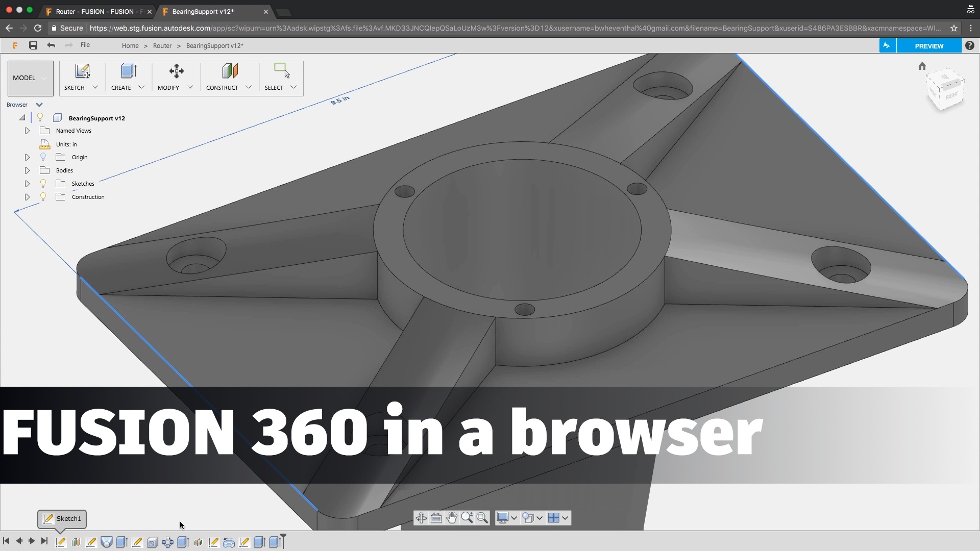Toggle visibility of Origin folder
The image size is (980, 551).
(x=44, y=157)
